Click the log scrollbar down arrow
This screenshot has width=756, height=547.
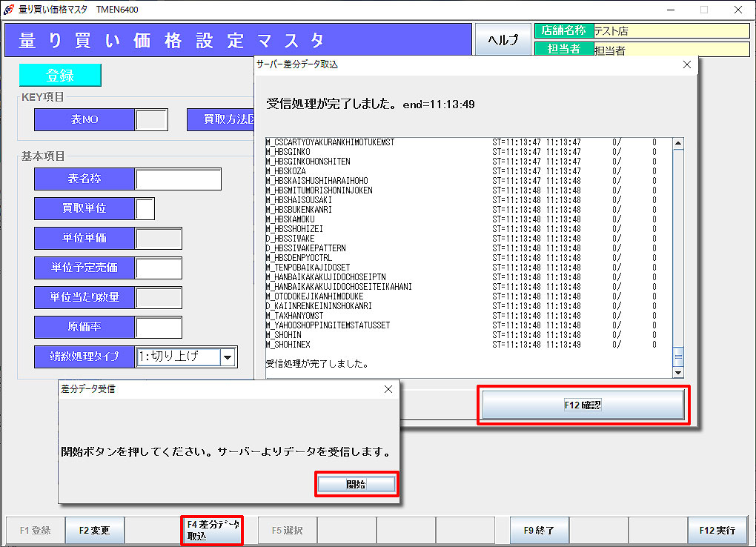pyautogui.click(x=678, y=372)
